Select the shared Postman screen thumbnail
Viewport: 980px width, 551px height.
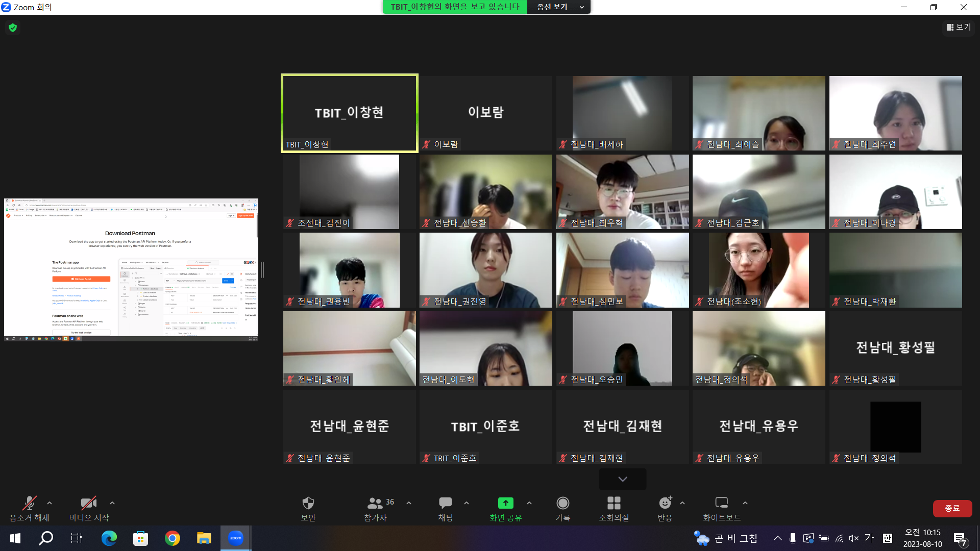pos(131,269)
